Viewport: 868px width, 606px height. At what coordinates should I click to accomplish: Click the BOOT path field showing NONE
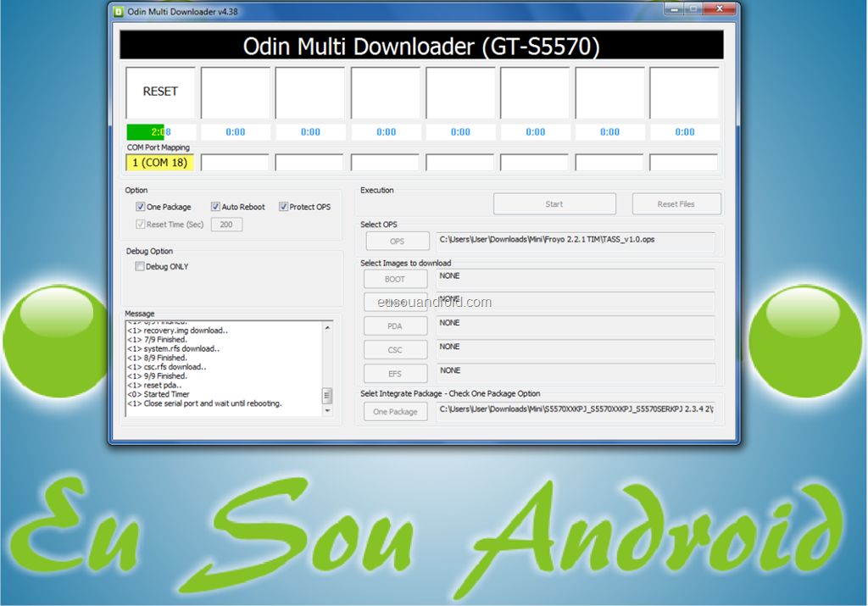tap(576, 279)
